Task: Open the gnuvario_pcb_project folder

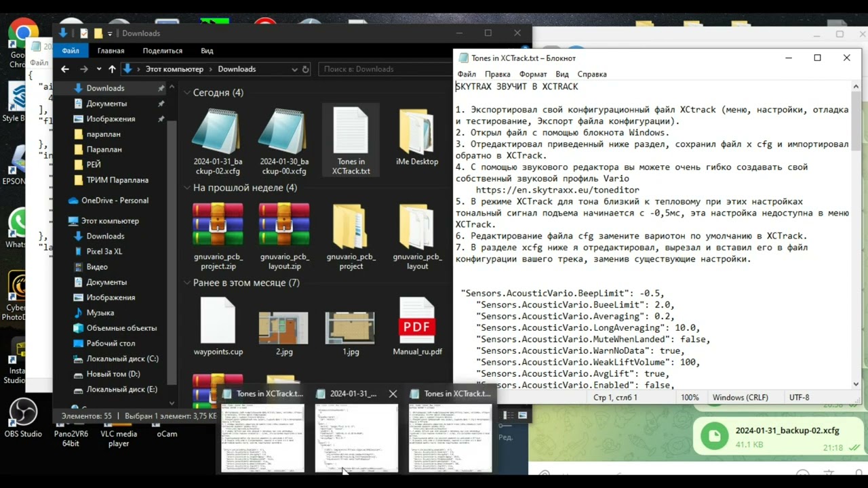Action: click(x=351, y=236)
